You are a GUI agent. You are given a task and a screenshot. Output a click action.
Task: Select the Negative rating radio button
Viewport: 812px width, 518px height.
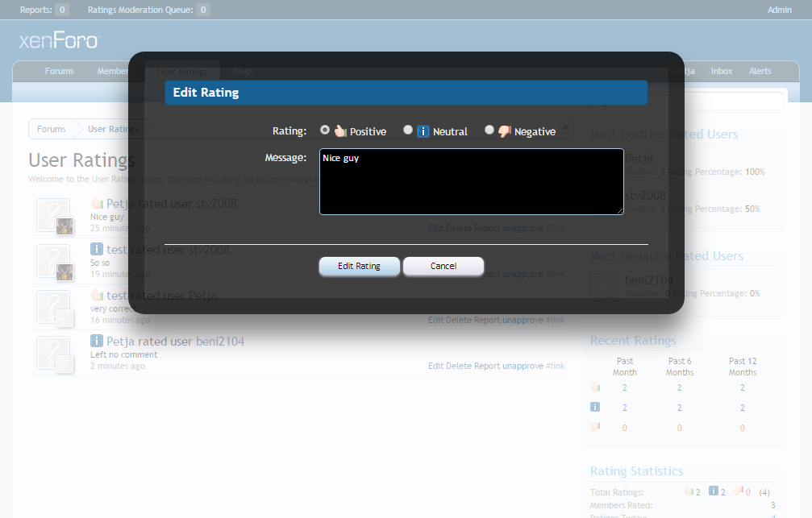(x=489, y=130)
